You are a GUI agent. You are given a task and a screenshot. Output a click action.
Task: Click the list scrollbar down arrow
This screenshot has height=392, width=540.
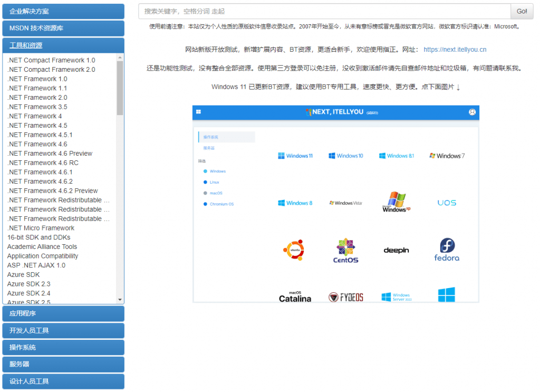120,300
